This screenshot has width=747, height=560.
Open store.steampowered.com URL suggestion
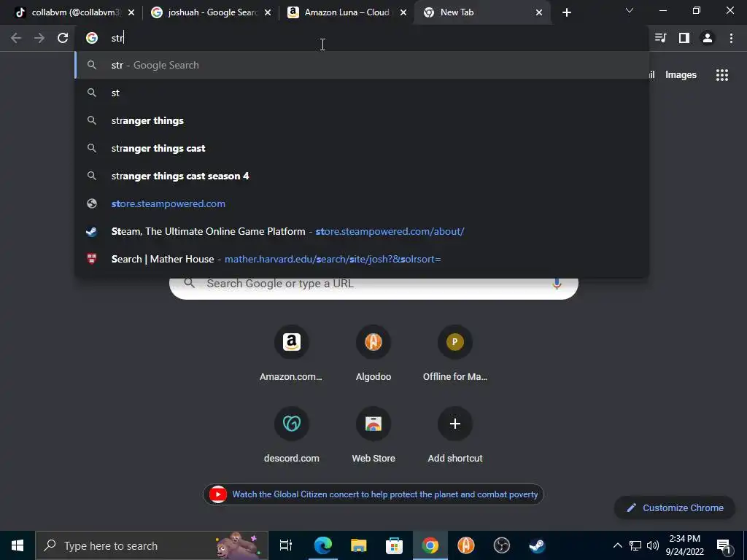pos(362,203)
